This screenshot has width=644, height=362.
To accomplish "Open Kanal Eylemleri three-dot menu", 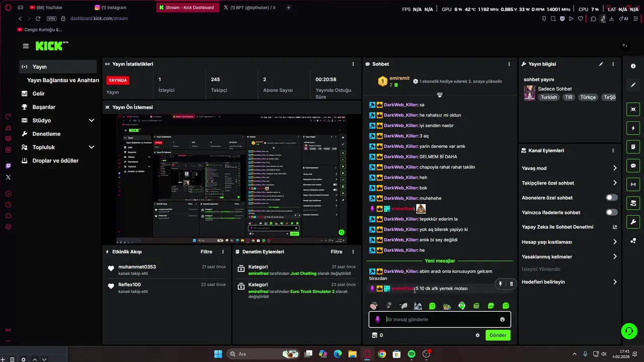I will 613,150.
